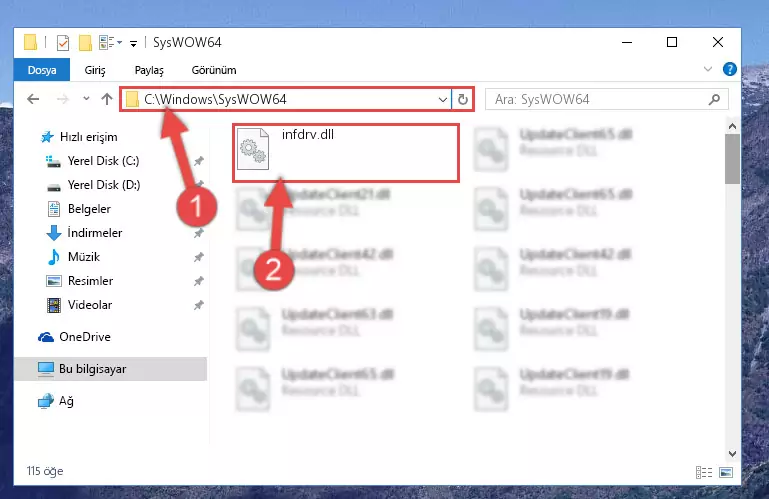The height and width of the screenshot is (499, 769).
Task: Click the address bar path C:\Windows\SysWOW64
Action: tap(215, 100)
